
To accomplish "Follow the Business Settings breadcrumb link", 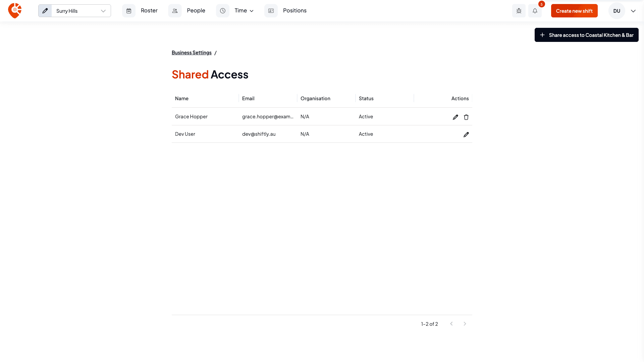I will [x=192, y=53].
